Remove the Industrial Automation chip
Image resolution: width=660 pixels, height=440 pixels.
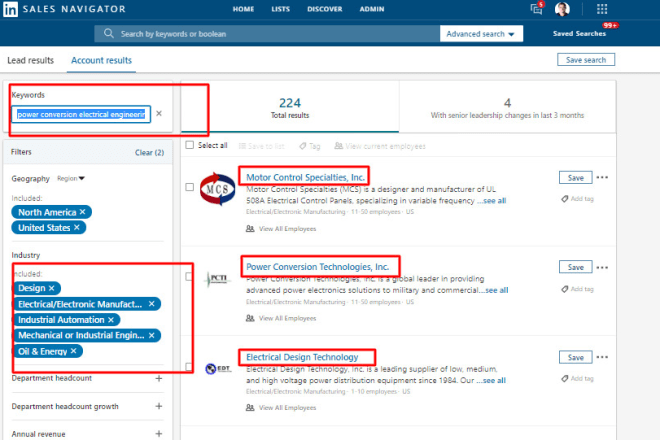coord(111,320)
